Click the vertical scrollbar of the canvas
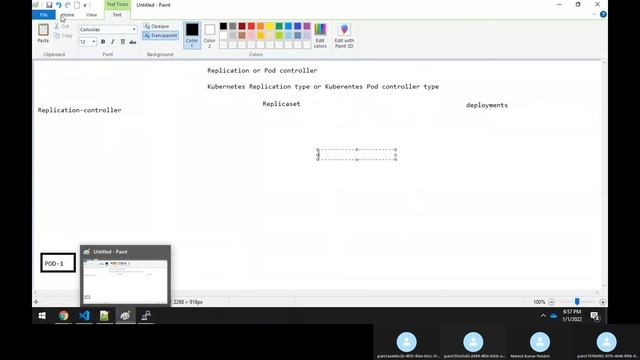 tap(604, 174)
